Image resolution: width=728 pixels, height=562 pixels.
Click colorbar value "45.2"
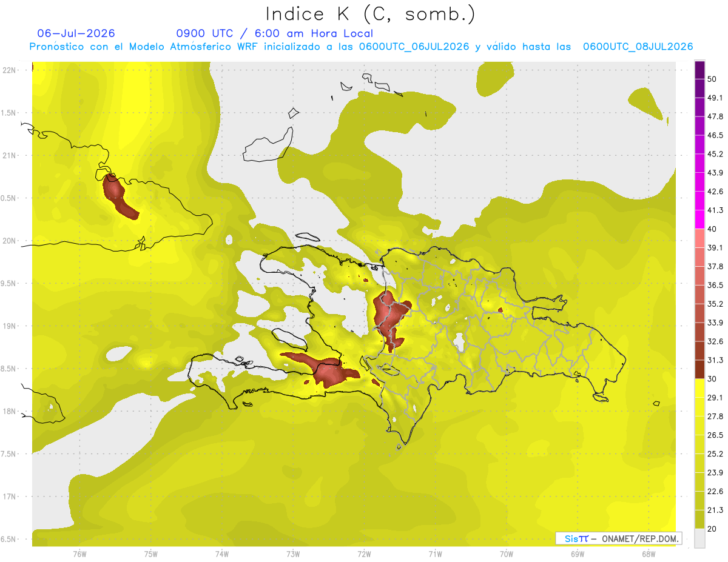pyautogui.click(x=716, y=154)
